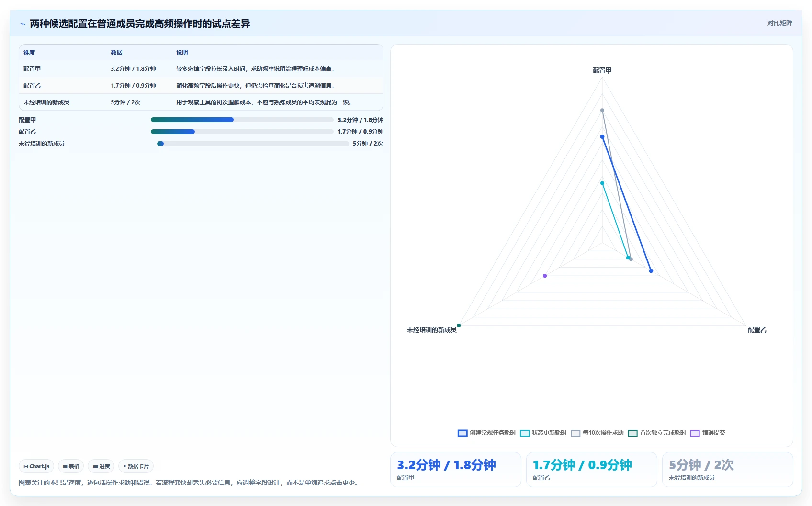Click table value 5分钟 / 2次

click(125, 102)
